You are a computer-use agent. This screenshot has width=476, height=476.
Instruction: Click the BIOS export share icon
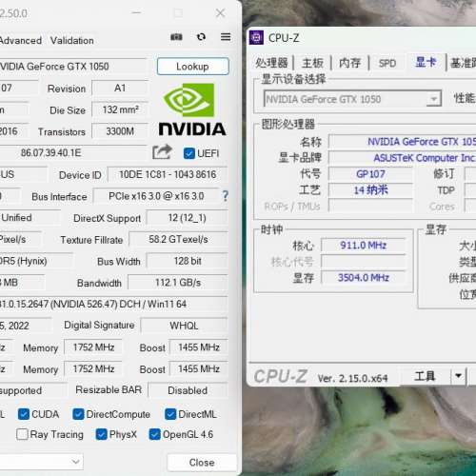pos(162,152)
